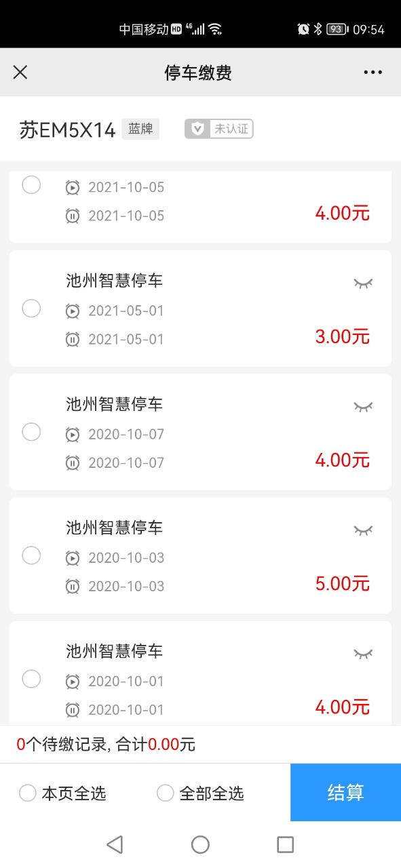Tap Android home circle button

pos(200,844)
